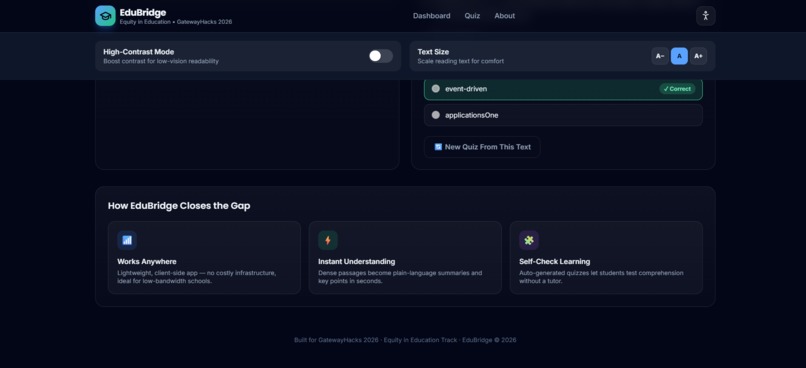
Task: Click the Self-Check Learning puzzle icon
Action: 529,240
